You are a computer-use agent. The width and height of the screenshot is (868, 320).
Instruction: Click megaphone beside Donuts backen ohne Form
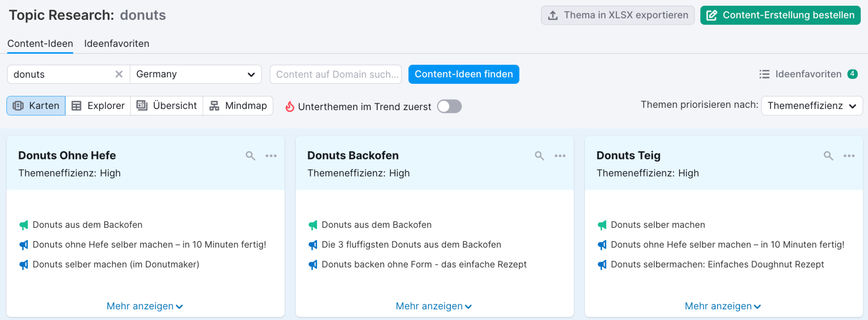tap(313, 265)
